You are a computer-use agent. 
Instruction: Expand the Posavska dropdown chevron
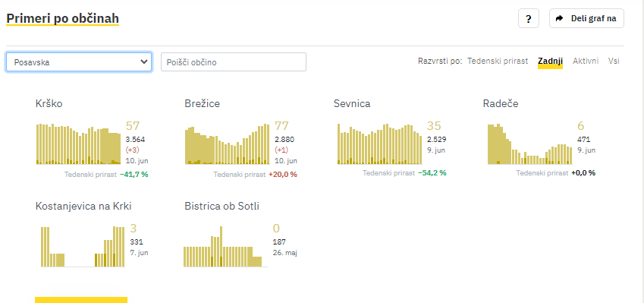[144, 62]
